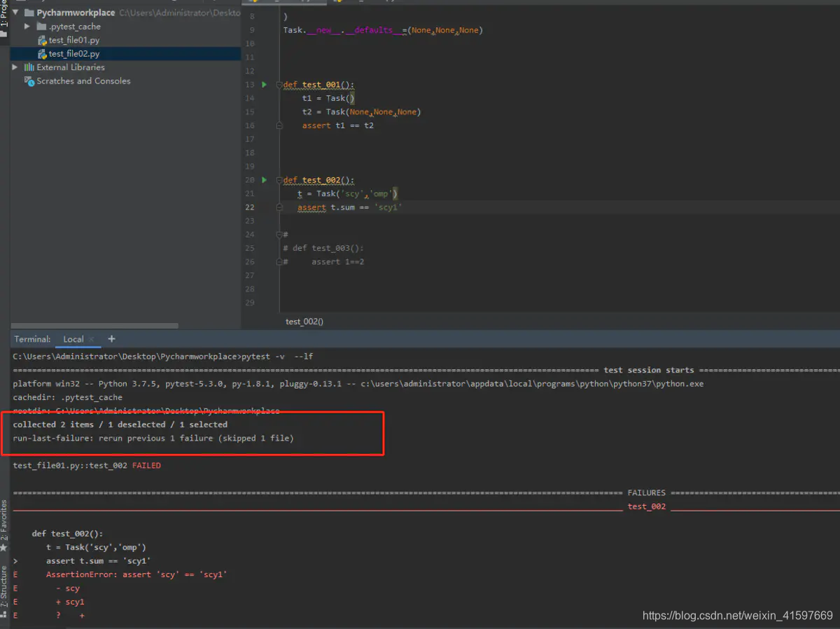Click the project panel horizontal scrollbar
Viewport: 840px width, 629px height.
94,326
